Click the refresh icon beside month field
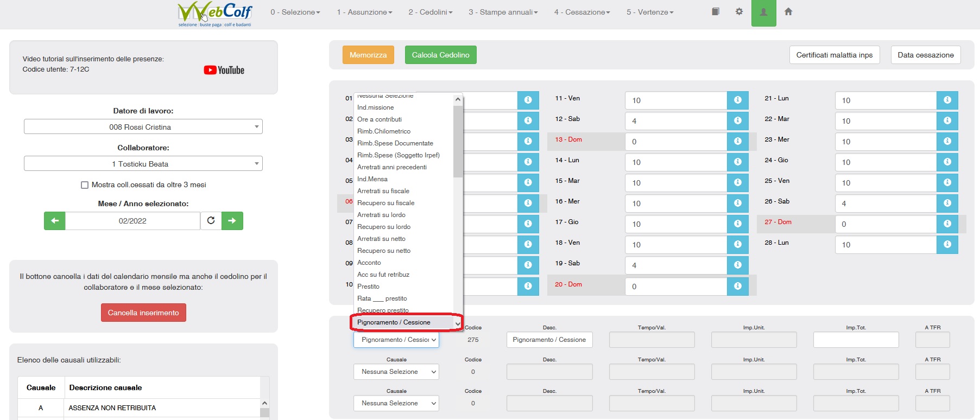 tap(211, 221)
